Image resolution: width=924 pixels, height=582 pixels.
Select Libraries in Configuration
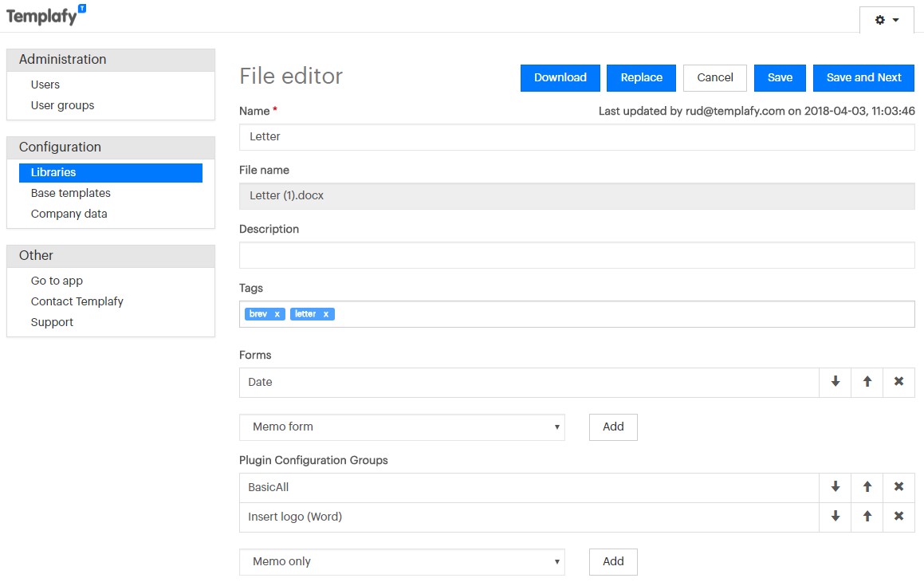[111, 172]
